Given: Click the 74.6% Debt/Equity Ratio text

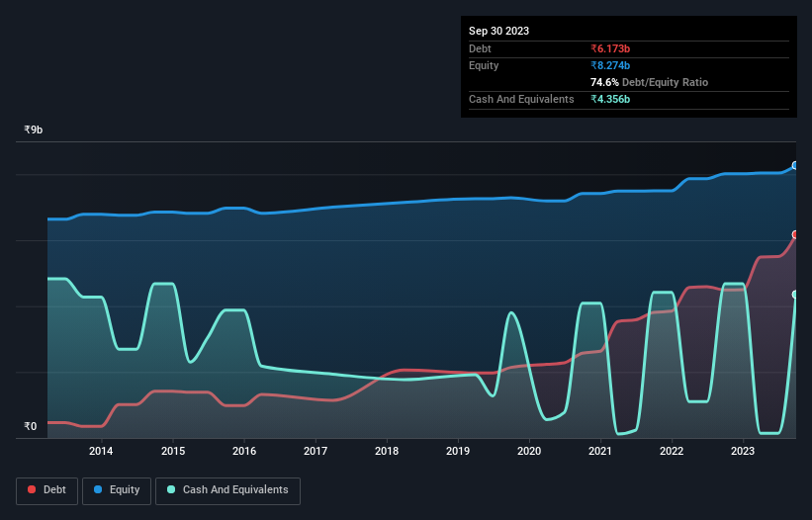Looking at the screenshot, I should pyautogui.click(x=649, y=82).
